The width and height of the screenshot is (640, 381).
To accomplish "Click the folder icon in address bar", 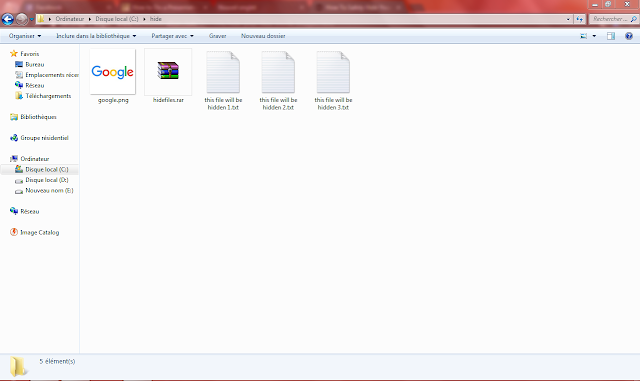I will click(x=41, y=19).
